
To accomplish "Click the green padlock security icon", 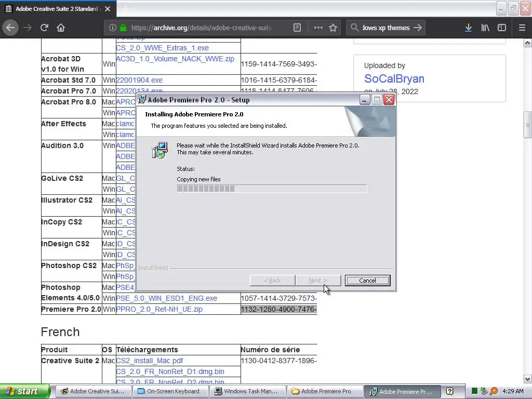I will tap(123, 28).
